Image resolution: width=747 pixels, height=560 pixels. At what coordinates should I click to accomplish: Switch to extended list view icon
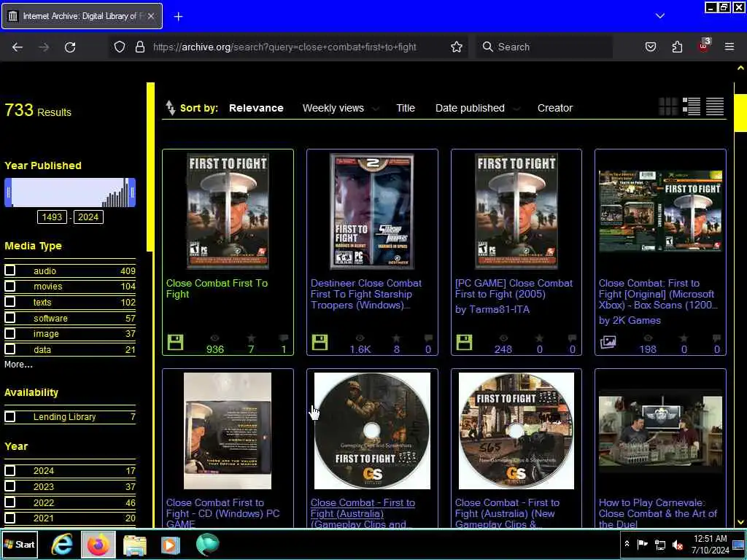(x=692, y=106)
